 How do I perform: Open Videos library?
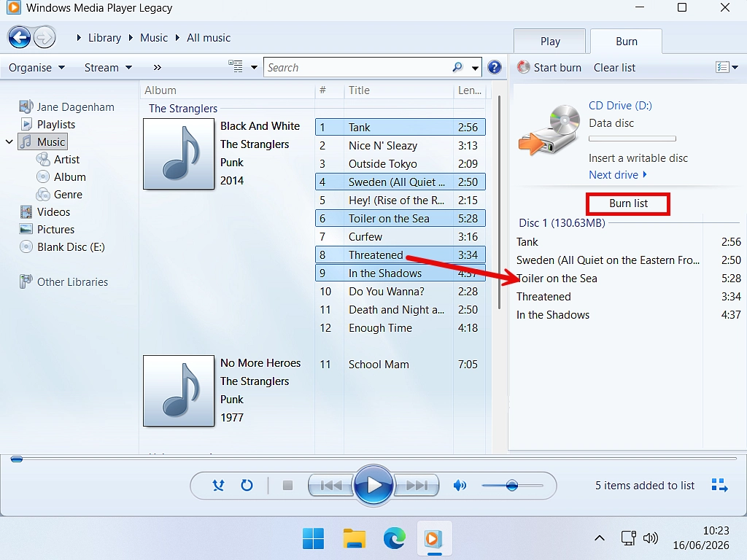44,212
